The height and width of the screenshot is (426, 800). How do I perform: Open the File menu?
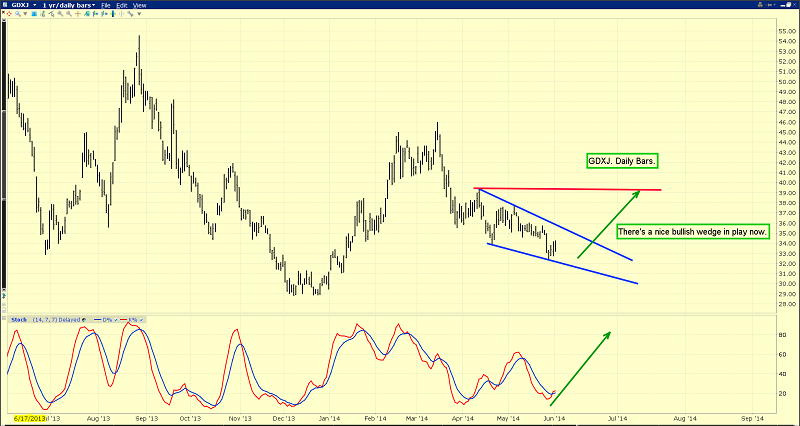[x=106, y=5]
